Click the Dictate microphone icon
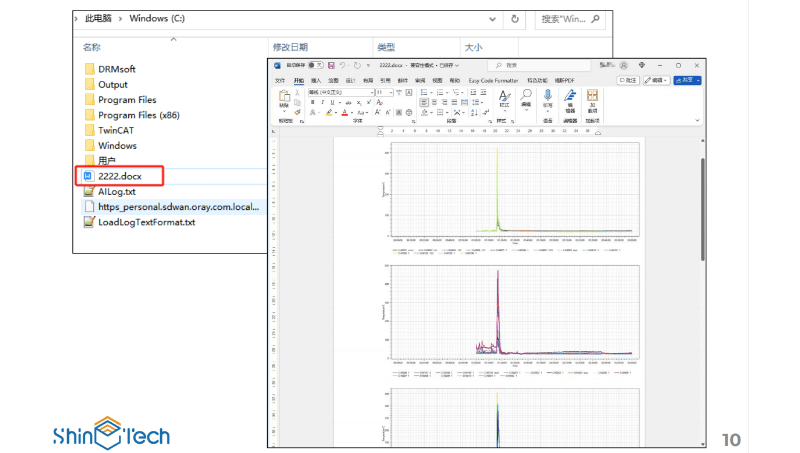 pos(547,95)
